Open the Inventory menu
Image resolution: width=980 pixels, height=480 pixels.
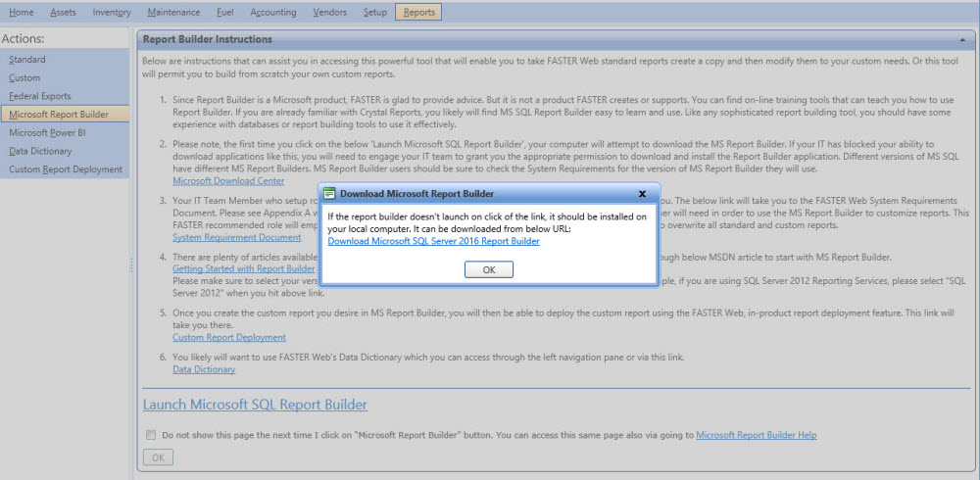click(112, 12)
